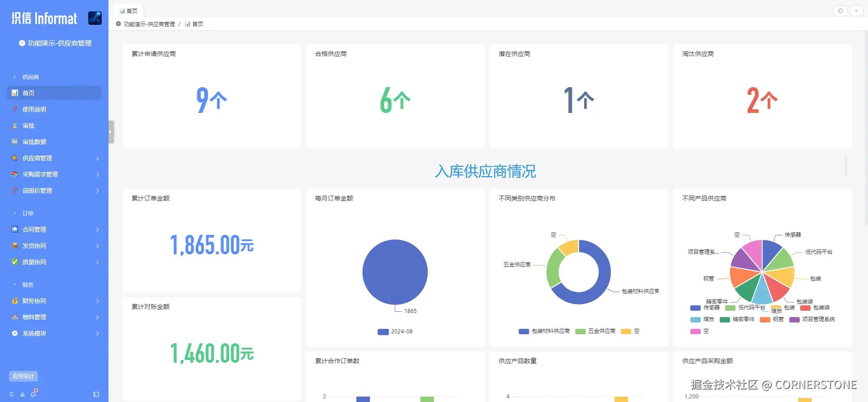Click the question-mark icon next to 使用说明

[x=15, y=109]
